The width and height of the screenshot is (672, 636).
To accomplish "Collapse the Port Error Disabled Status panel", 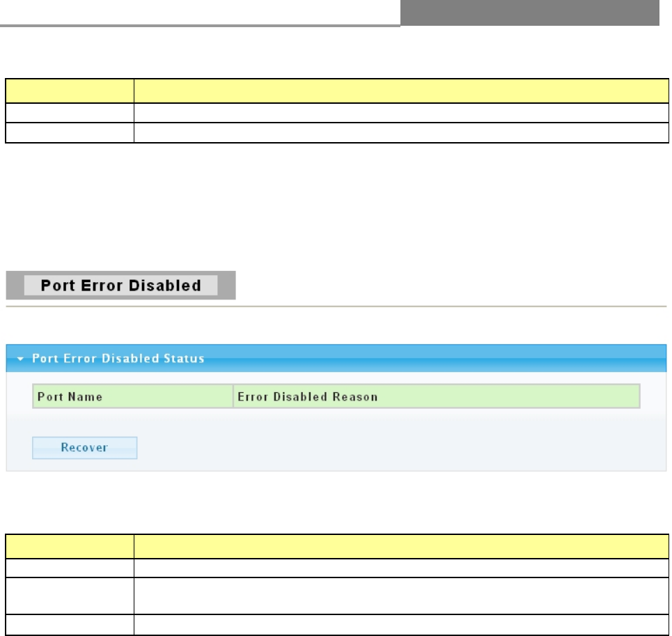I will coord(20,359).
